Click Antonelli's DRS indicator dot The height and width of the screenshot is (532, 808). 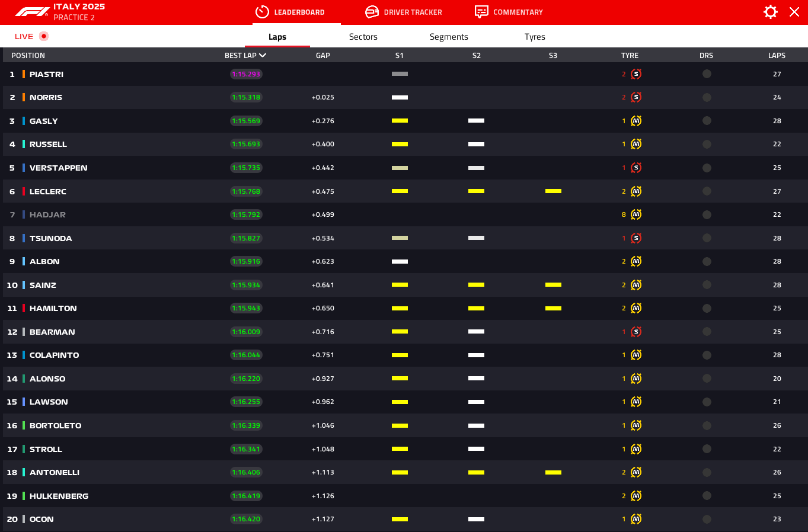[707, 472]
